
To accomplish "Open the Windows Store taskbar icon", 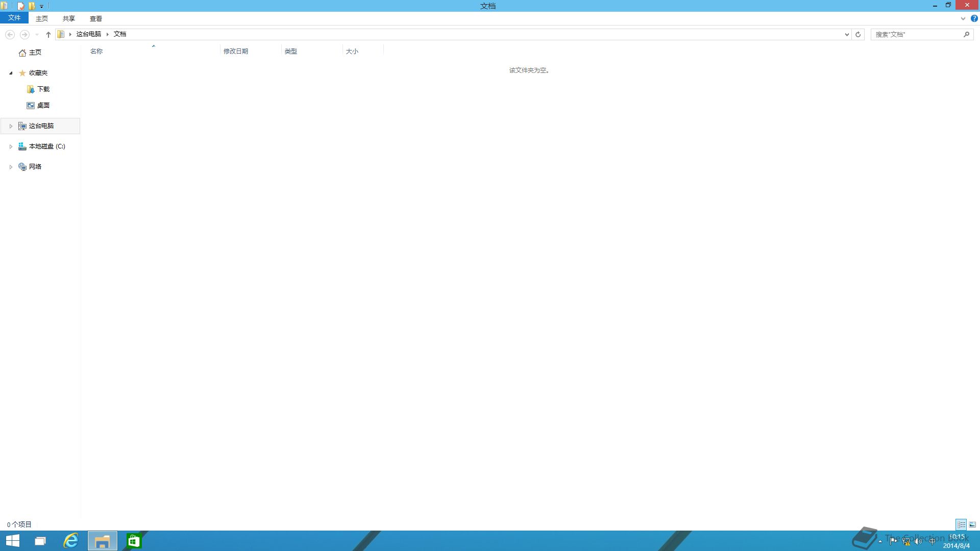I will 134,541.
